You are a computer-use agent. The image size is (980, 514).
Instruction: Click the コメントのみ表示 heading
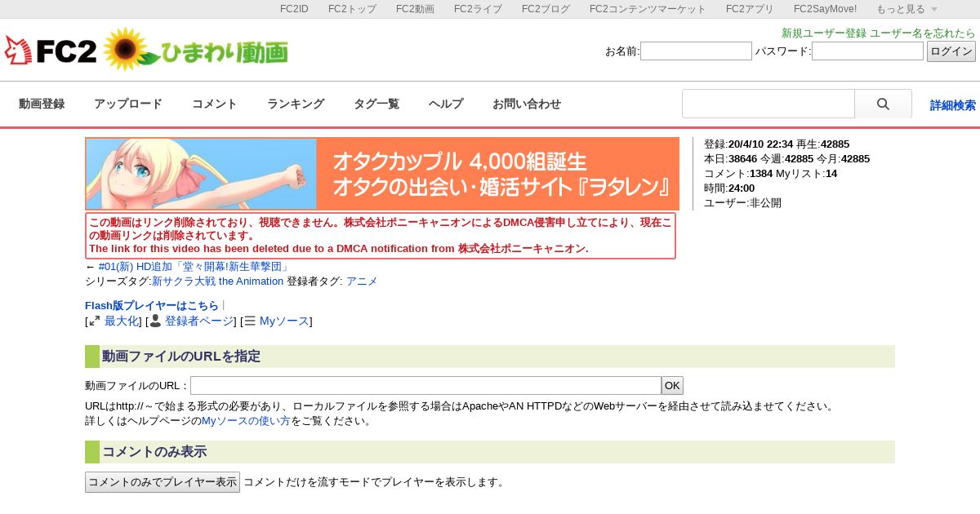490,452
